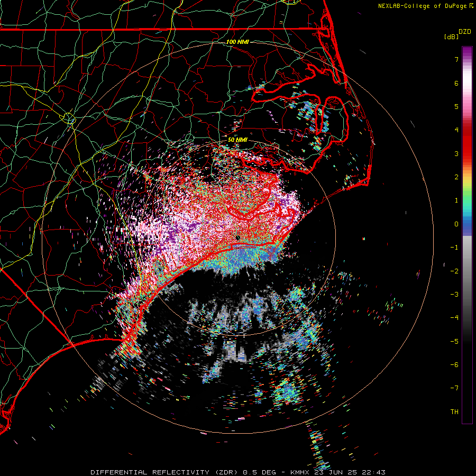Viewport: 476px width, 476px height.
Task: Click the -3 value on the scale
Action: (454, 295)
